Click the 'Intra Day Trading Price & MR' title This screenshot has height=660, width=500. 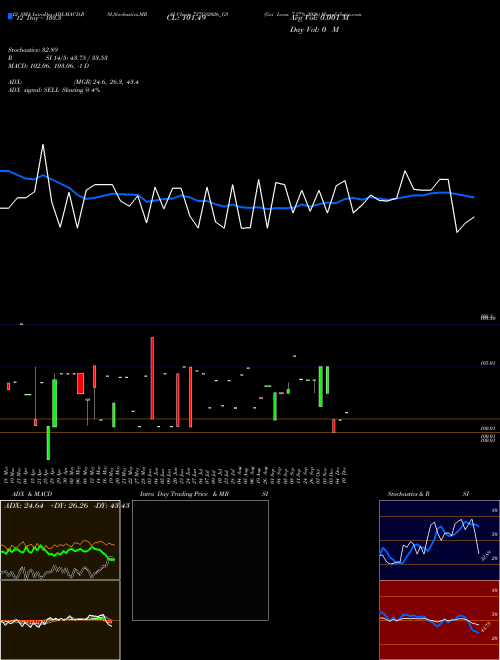pos(184,494)
